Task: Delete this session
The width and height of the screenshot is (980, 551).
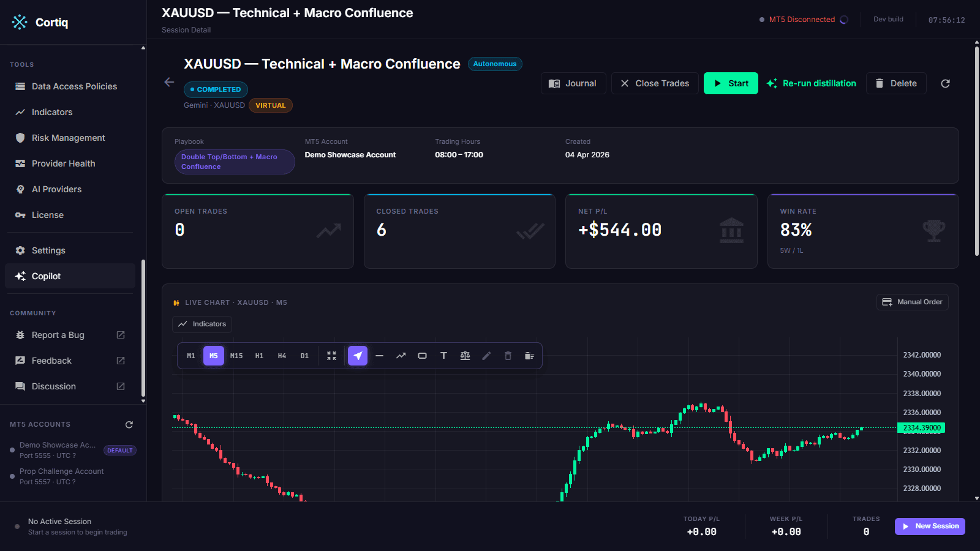Action: click(896, 83)
